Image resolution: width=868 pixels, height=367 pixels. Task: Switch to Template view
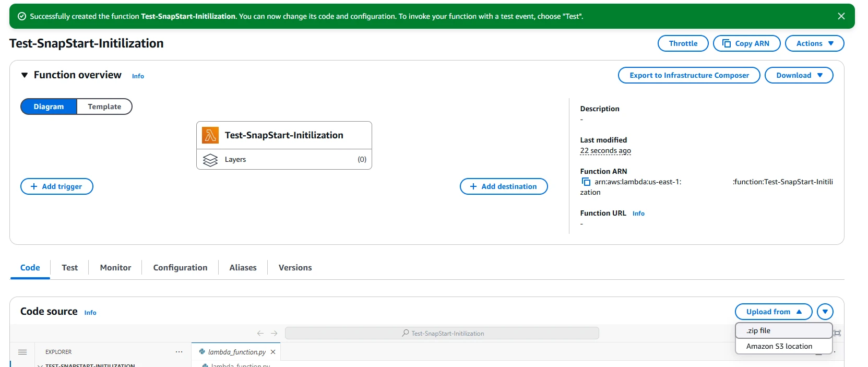pyautogui.click(x=104, y=106)
